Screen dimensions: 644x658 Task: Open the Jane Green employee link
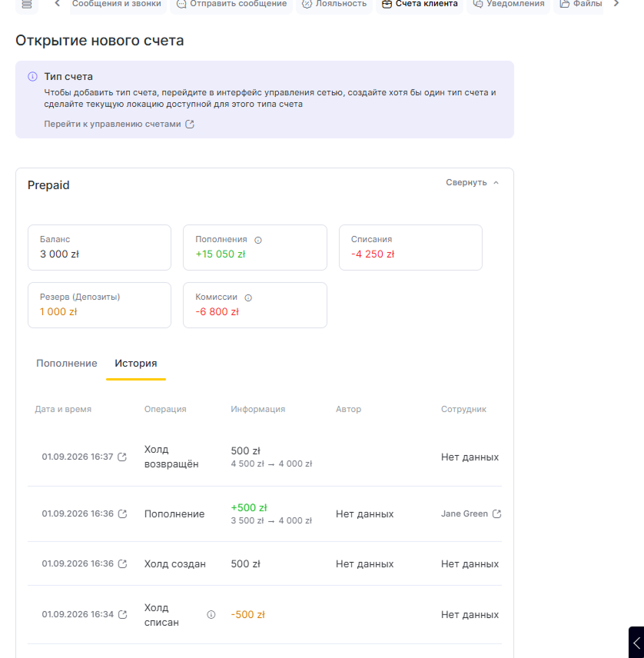pos(464,514)
